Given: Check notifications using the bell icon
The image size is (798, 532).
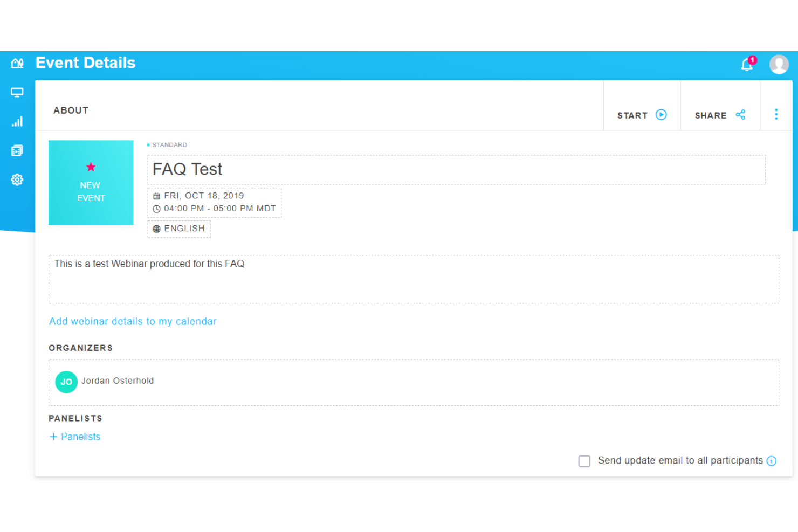Looking at the screenshot, I should point(747,64).
